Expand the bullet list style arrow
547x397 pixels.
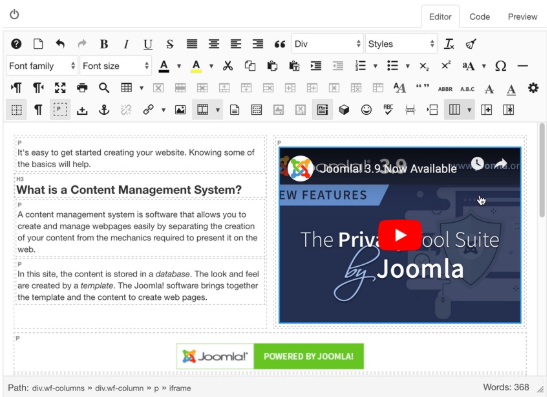(x=407, y=66)
